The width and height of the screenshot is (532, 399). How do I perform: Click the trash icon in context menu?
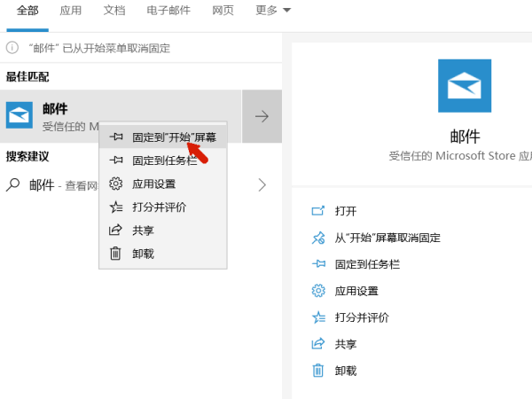point(115,253)
